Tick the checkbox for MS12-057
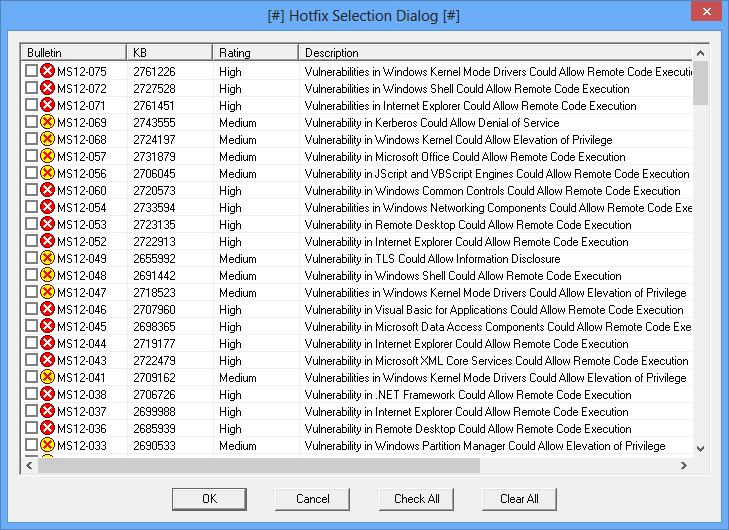Screen dimensions: 729x530 [x=31, y=156]
